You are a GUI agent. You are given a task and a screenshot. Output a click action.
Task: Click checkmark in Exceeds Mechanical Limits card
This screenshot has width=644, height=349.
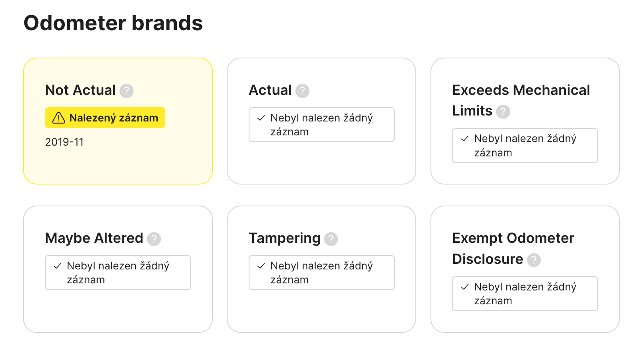pyautogui.click(x=465, y=139)
